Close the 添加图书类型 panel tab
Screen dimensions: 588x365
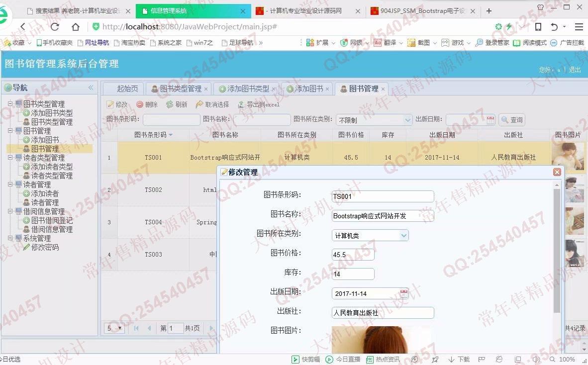point(274,89)
